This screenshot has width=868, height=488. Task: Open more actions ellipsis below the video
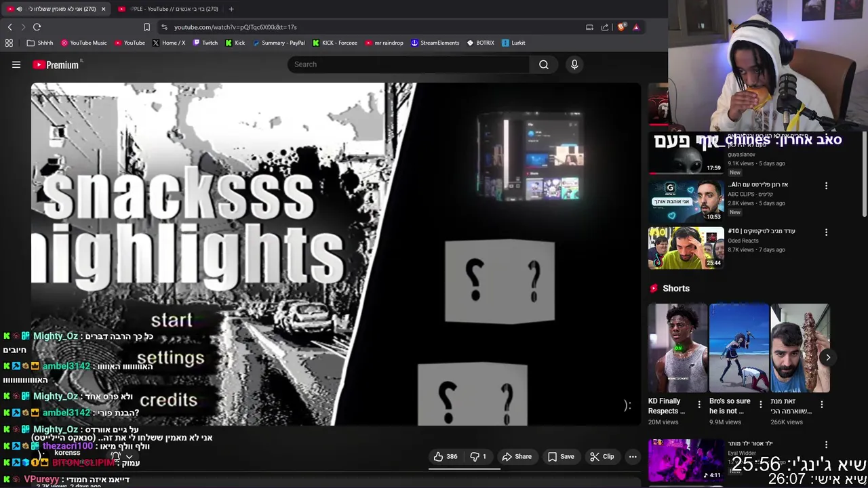633,457
